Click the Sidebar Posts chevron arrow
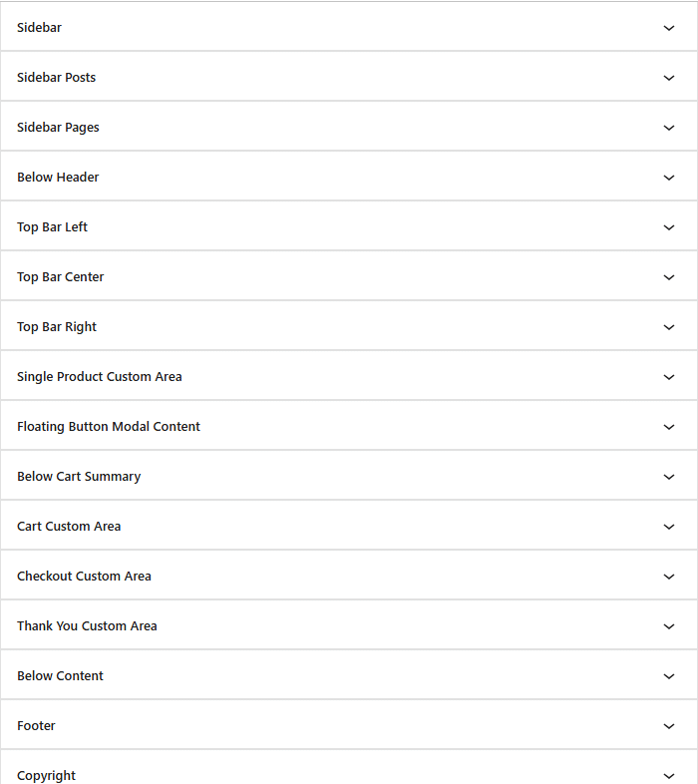698x784 pixels. (669, 78)
